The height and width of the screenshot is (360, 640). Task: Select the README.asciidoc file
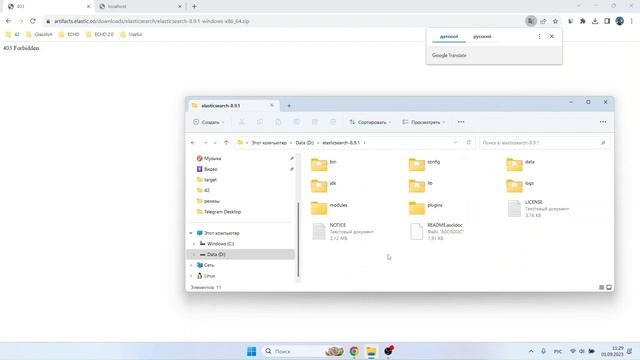pos(437,231)
